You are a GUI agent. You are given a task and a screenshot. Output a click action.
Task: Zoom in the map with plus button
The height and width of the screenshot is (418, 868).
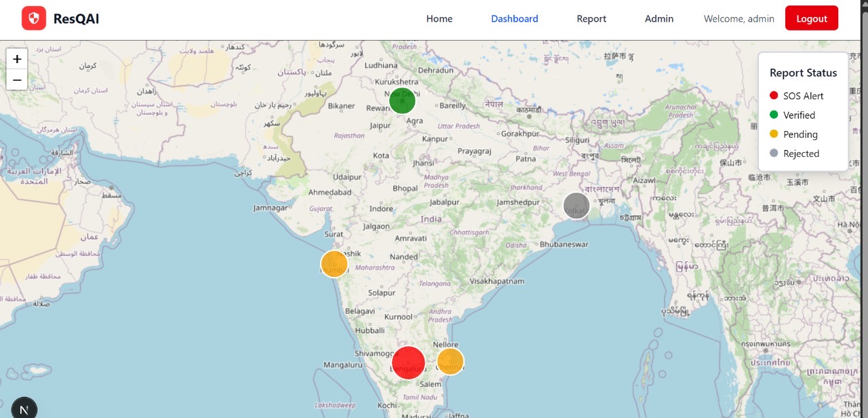17,58
